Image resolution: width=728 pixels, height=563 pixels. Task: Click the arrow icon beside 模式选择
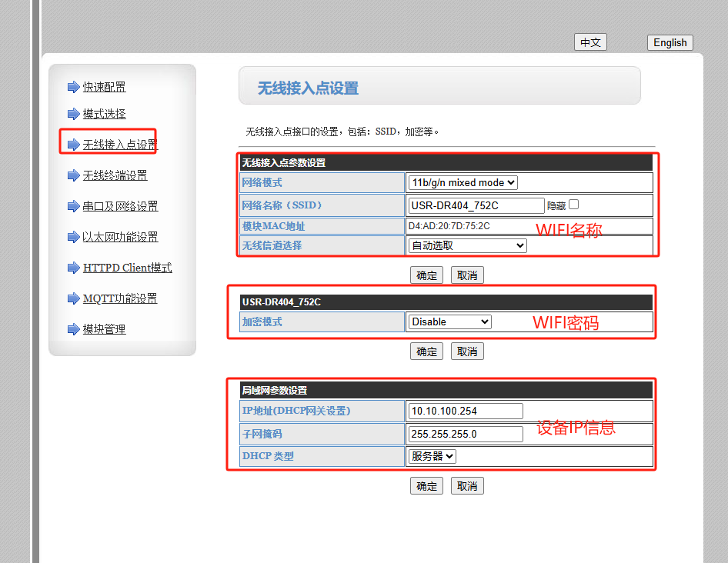click(x=73, y=114)
